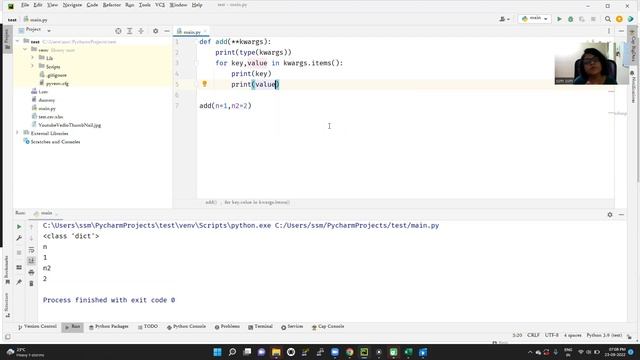The width and height of the screenshot is (640, 360).
Task: Open the Version Control tool window
Action: point(37,327)
